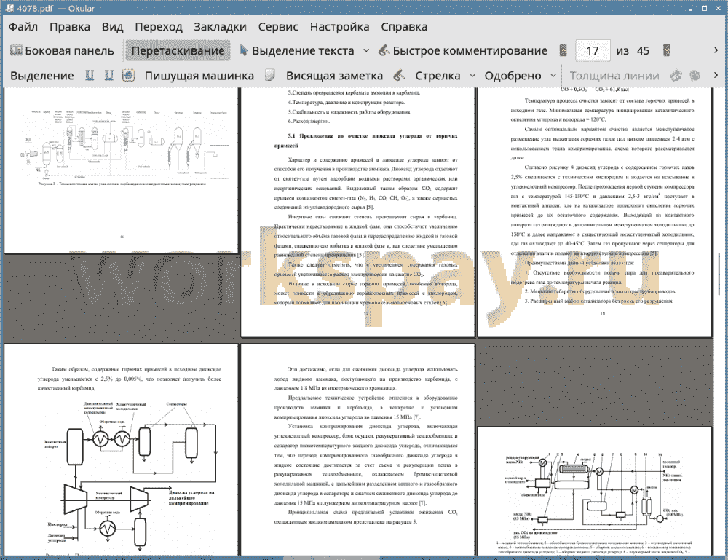Open the Одобрено stamp dropdown
728x560 pixels.
553,76
